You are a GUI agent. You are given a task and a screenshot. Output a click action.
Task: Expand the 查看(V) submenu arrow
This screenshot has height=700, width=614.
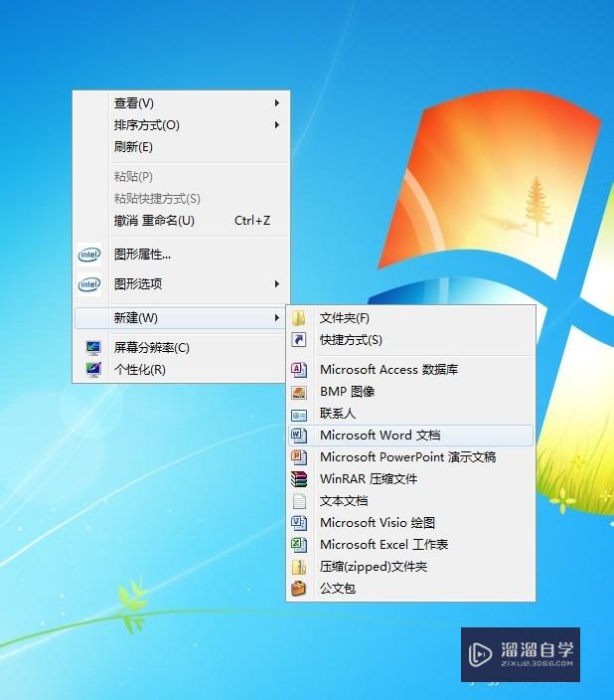(277, 103)
